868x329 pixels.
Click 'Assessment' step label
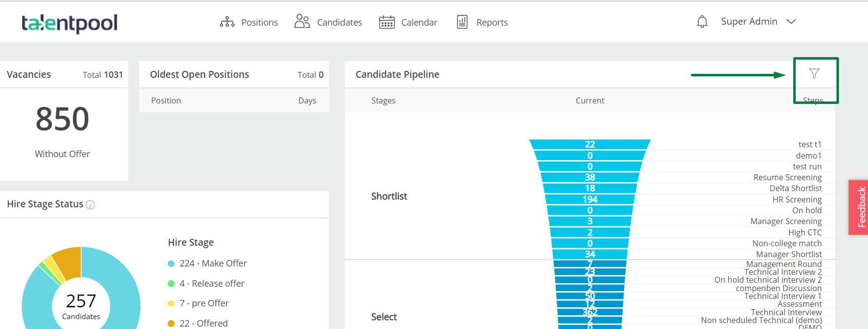coord(800,304)
